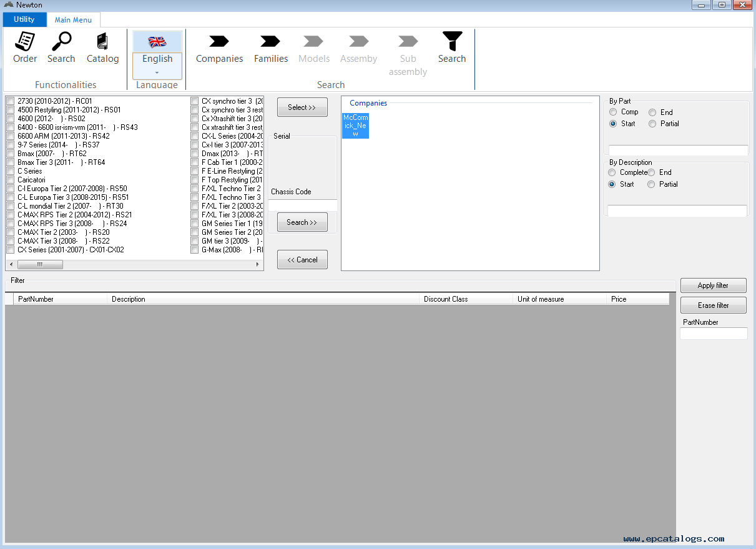Screen dimensions: 756x549
Task: Select the McCormick_New company item
Action: click(355, 126)
